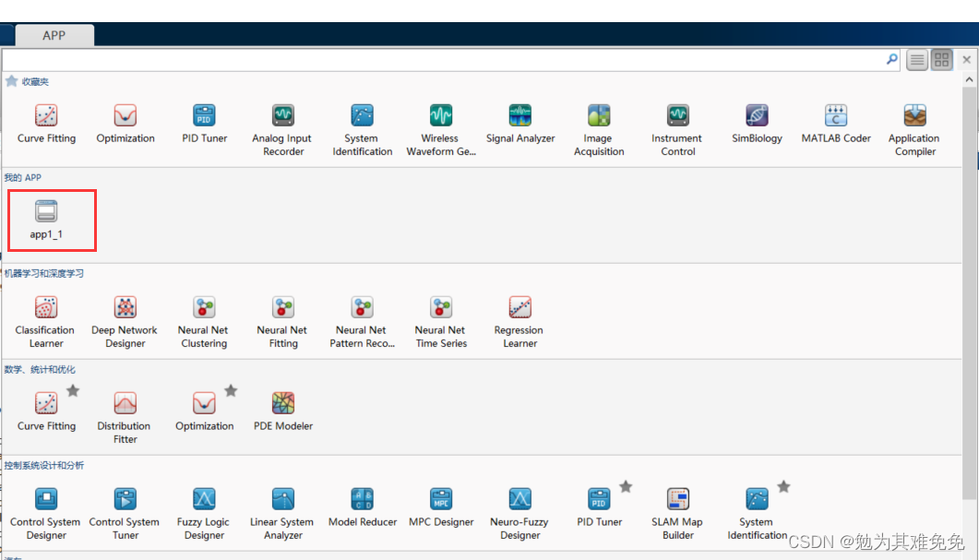
Task: Launch MPC Designer app
Action: pos(441,506)
